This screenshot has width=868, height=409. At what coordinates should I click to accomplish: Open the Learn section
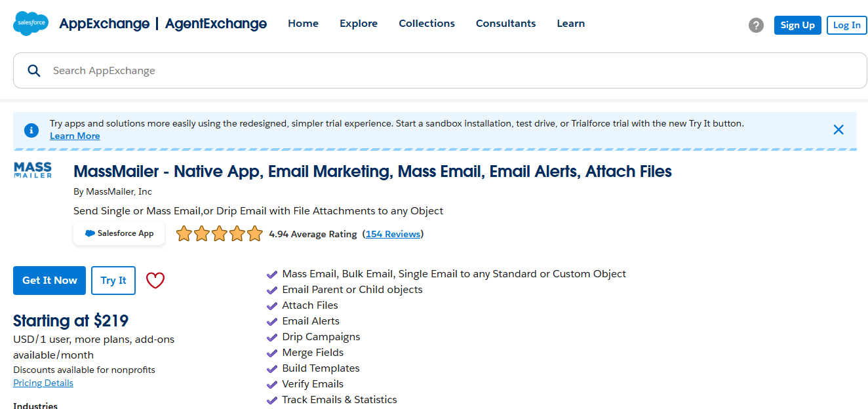click(570, 23)
